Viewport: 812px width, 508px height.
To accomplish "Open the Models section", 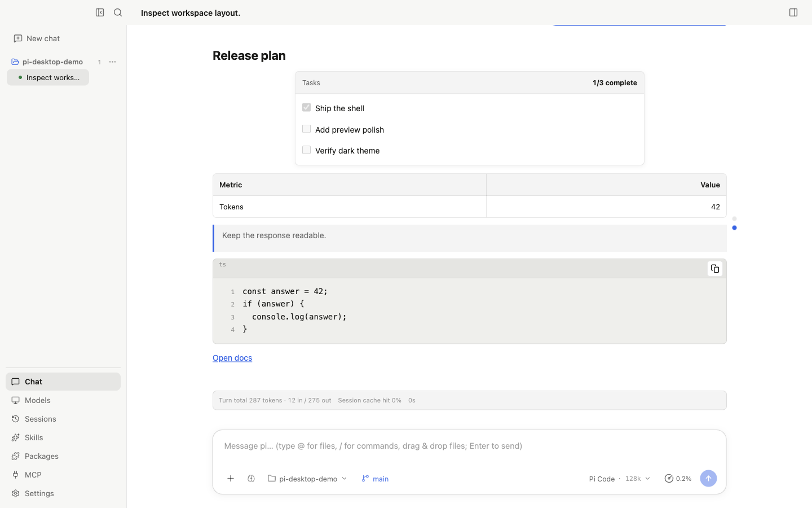I will (63, 400).
